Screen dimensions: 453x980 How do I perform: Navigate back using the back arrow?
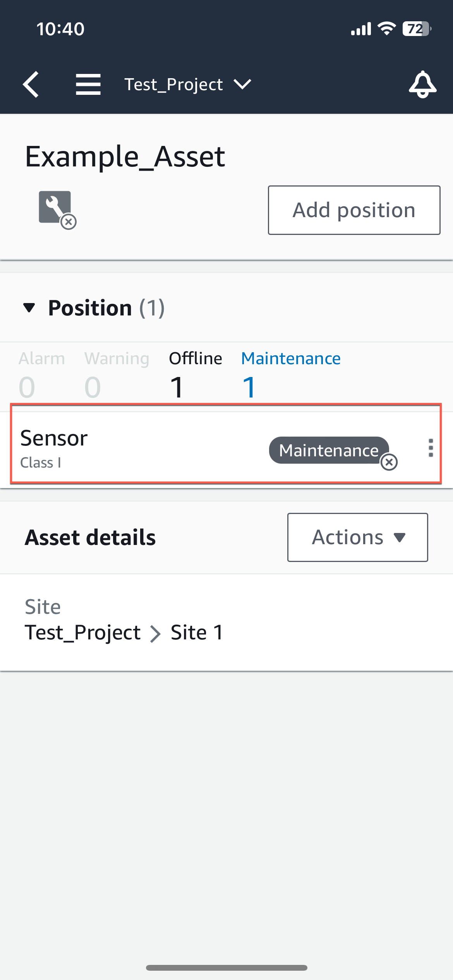coord(31,84)
